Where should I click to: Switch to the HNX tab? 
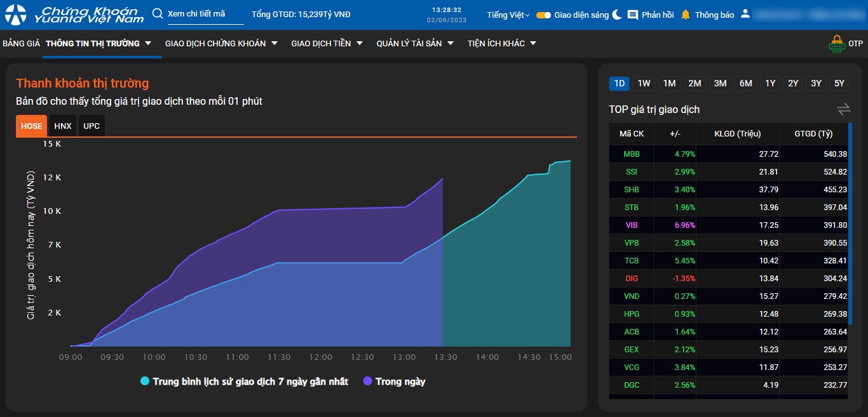(x=63, y=126)
